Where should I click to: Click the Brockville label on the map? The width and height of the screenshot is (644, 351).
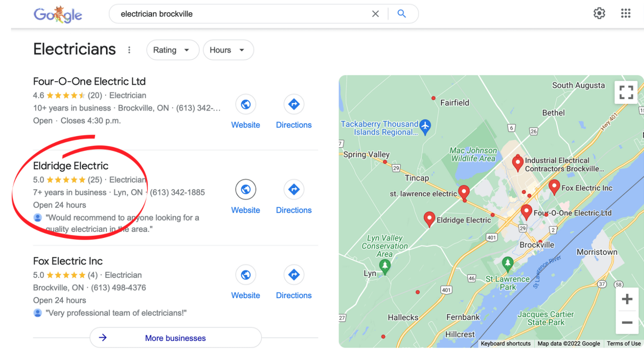pyautogui.click(x=537, y=245)
